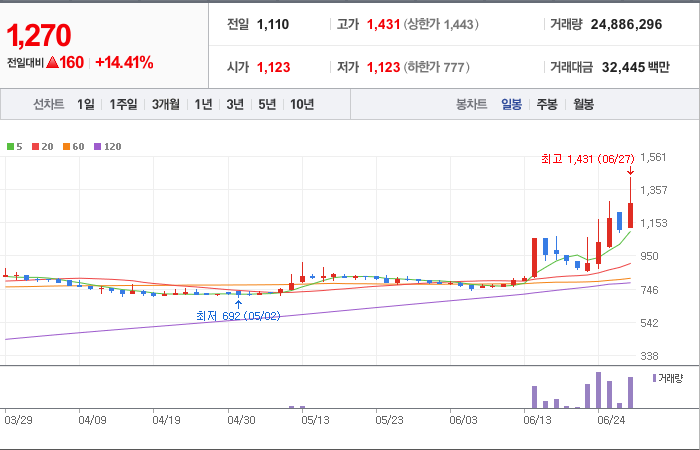Click the +14.41% change rate
Viewport: 700px width, 450px height.
coord(124,63)
